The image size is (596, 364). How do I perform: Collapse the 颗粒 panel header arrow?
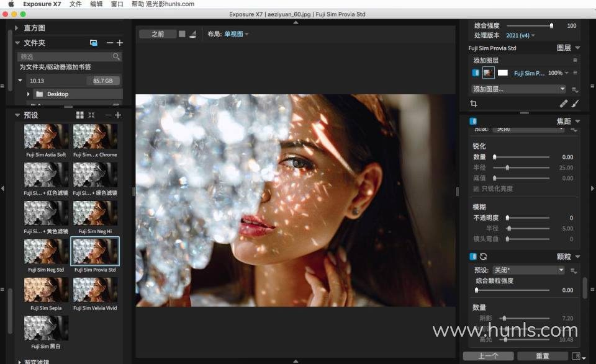tap(578, 257)
